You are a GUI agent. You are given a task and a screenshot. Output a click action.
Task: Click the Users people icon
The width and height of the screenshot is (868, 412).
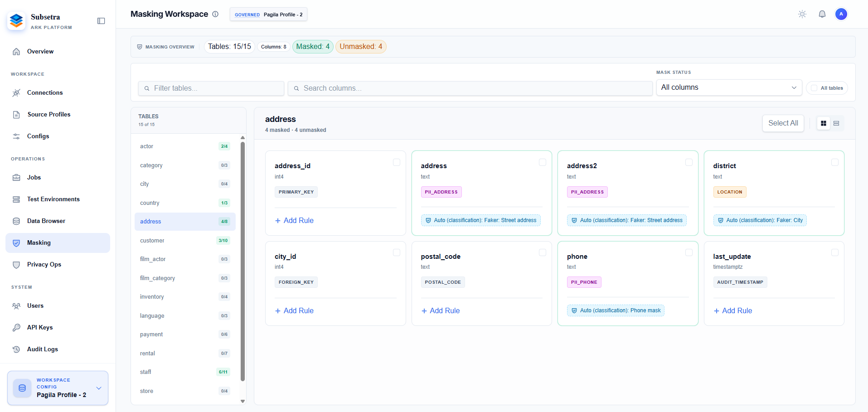pyautogui.click(x=16, y=306)
